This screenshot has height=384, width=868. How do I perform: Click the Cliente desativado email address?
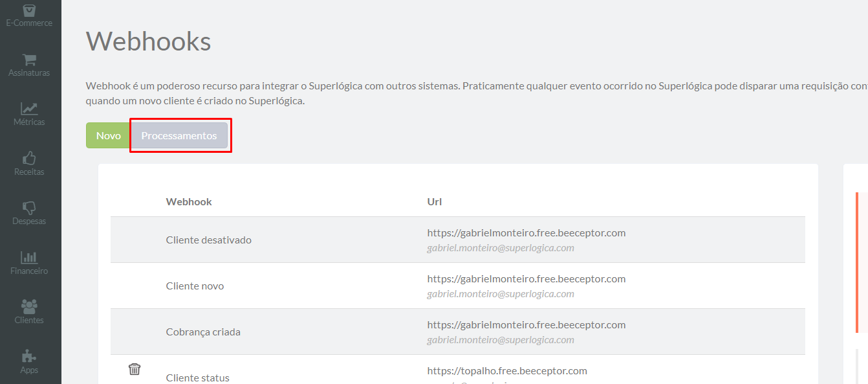[501, 247]
